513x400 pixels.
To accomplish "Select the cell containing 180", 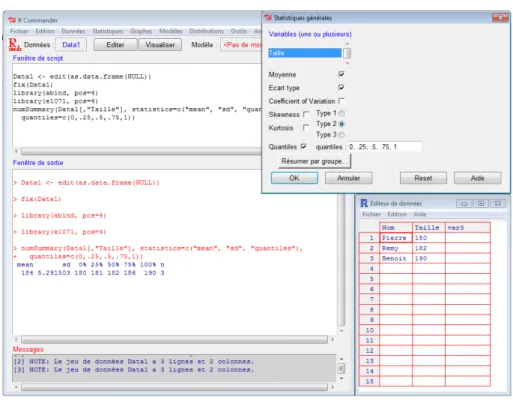I will [x=429, y=238].
